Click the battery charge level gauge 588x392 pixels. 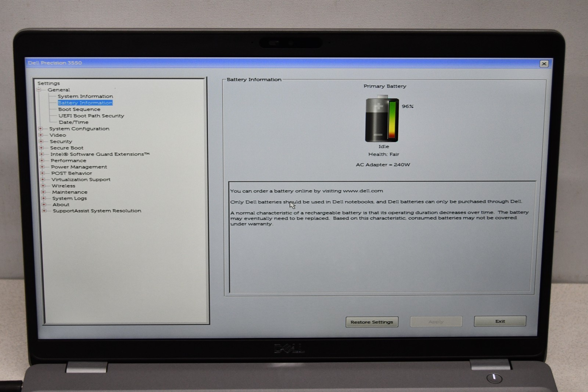tap(392, 120)
